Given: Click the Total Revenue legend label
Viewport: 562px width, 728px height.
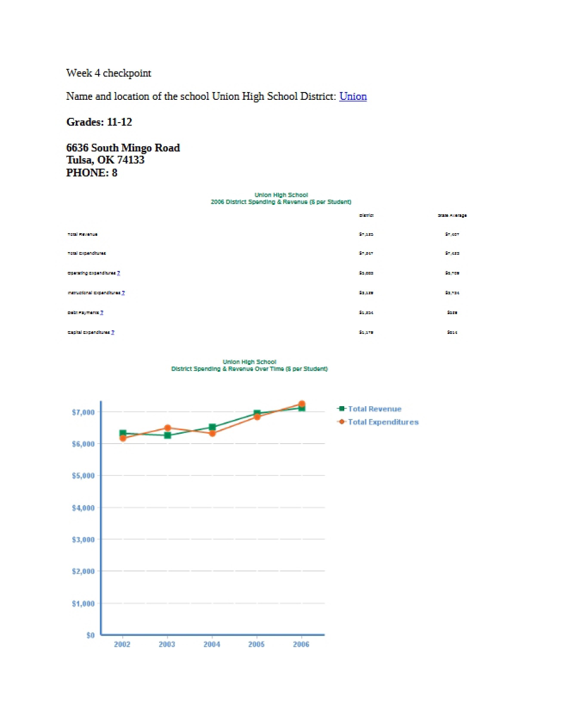Looking at the screenshot, I should (x=375, y=409).
